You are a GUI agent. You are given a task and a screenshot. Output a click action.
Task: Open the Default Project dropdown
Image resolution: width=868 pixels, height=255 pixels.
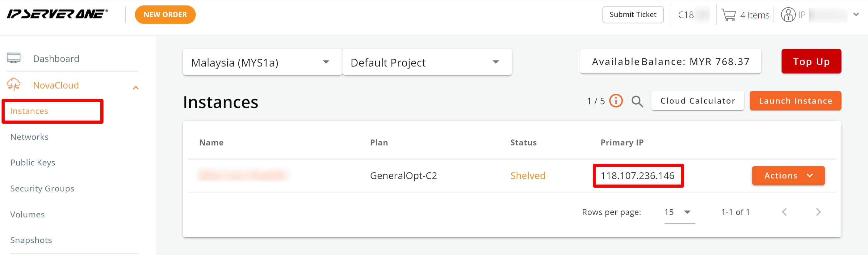(x=426, y=62)
